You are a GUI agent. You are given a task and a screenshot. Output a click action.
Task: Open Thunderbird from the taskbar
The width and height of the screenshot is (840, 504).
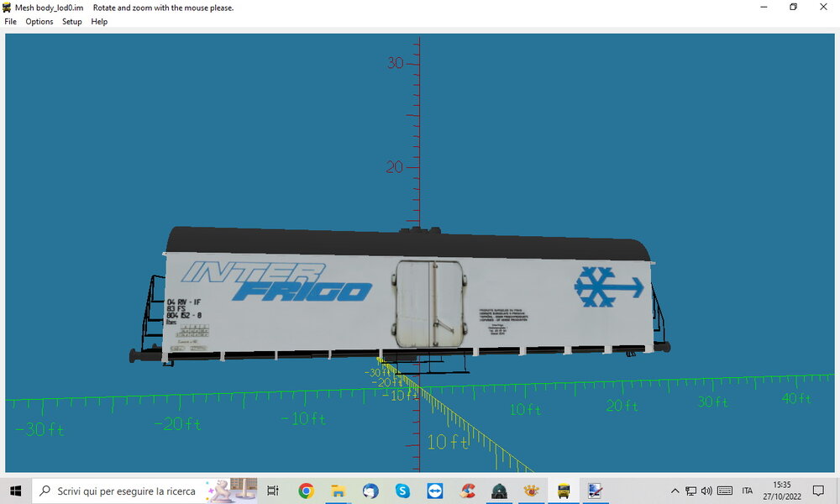pyautogui.click(x=370, y=491)
